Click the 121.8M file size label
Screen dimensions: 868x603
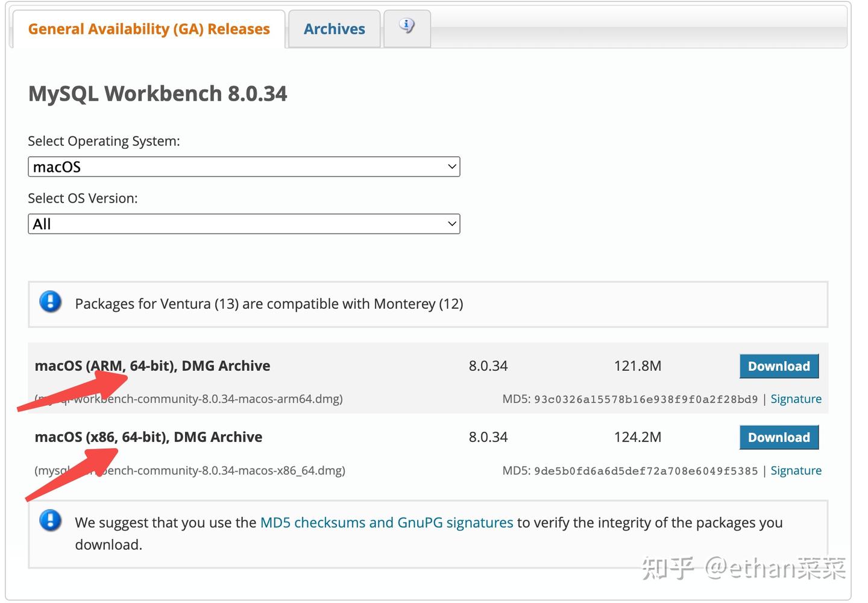tap(638, 366)
